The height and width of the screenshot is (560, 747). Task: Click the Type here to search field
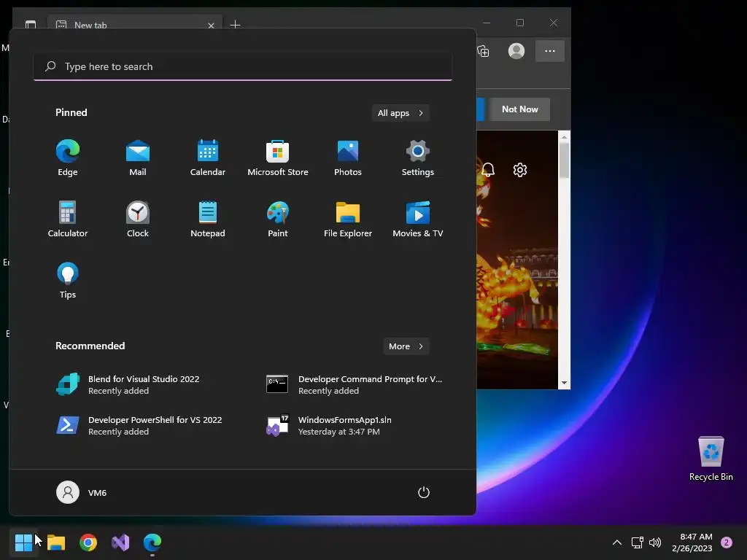pyautogui.click(x=243, y=66)
